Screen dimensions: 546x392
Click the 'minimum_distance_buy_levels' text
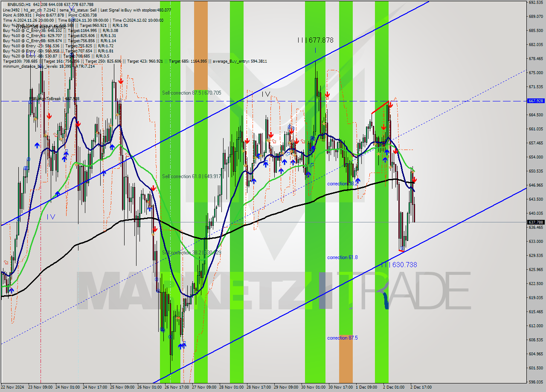pyautogui.click(x=29, y=66)
